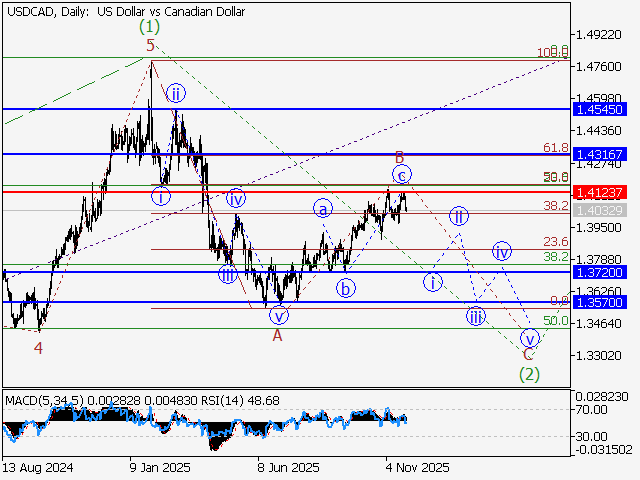Click the 30.00 RSI level value
Screen dimensions: 640x480
point(592,436)
